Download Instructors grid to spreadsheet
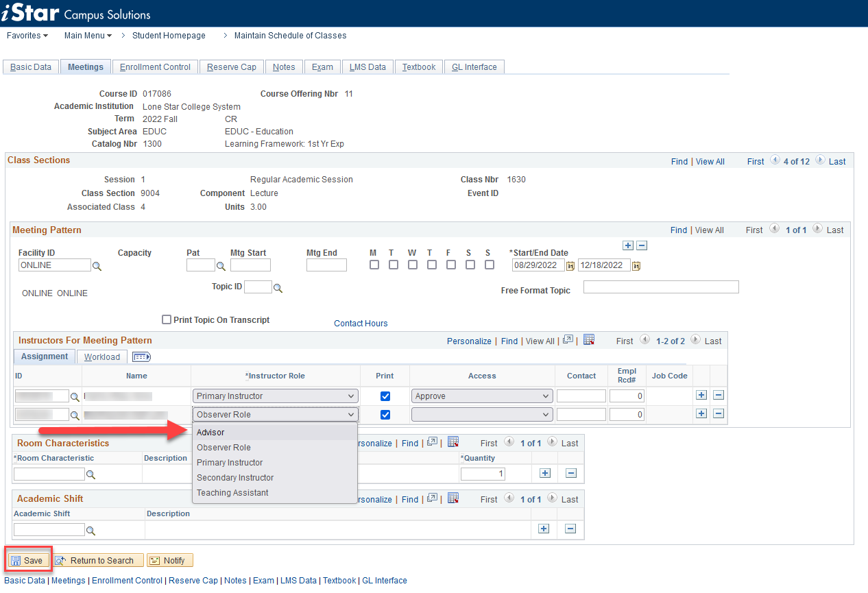The image size is (868, 593). 588,340
